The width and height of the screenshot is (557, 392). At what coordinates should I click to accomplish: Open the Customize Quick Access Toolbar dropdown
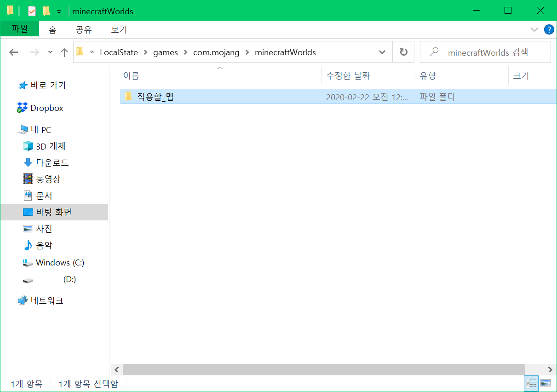[x=59, y=12]
